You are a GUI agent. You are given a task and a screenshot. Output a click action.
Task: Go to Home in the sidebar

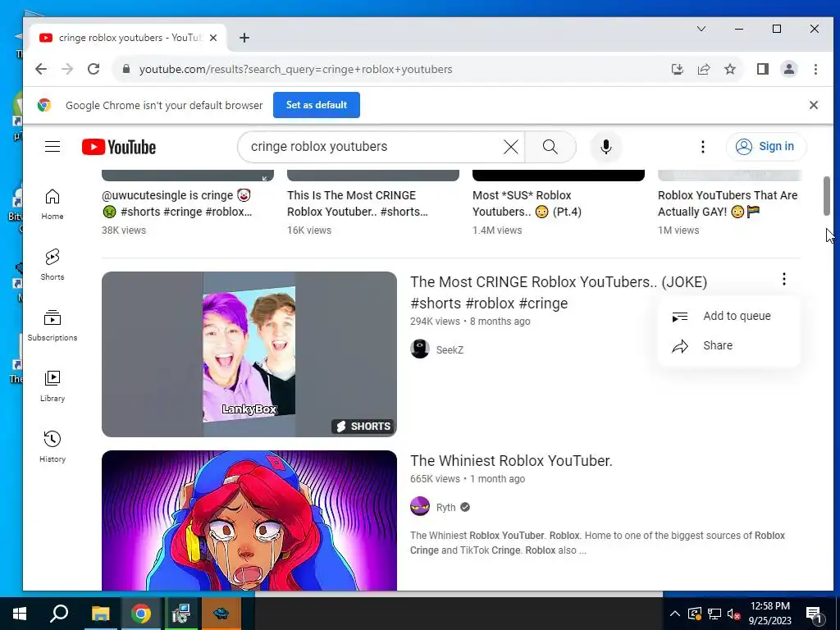(x=52, y=204)
